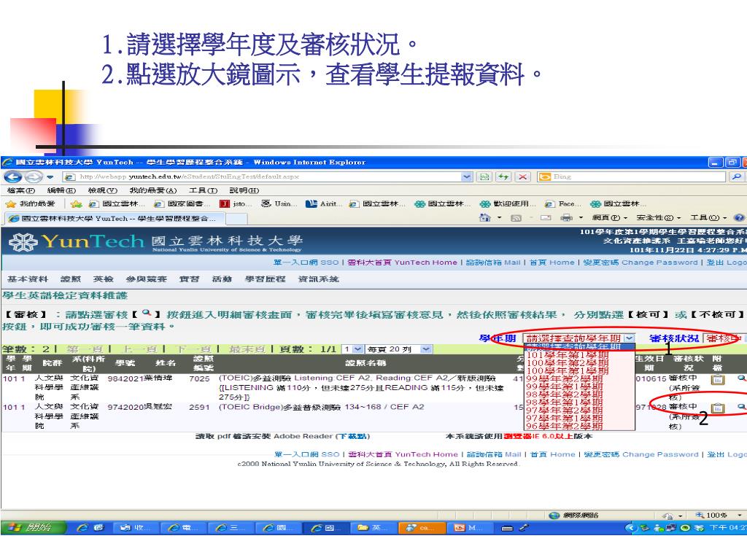Image resolution: width=747 pixels, height=560 pixels.
Task: Open the 審核狀況 status dropdown
Action: pyautogui.click(x=724, y=338)
